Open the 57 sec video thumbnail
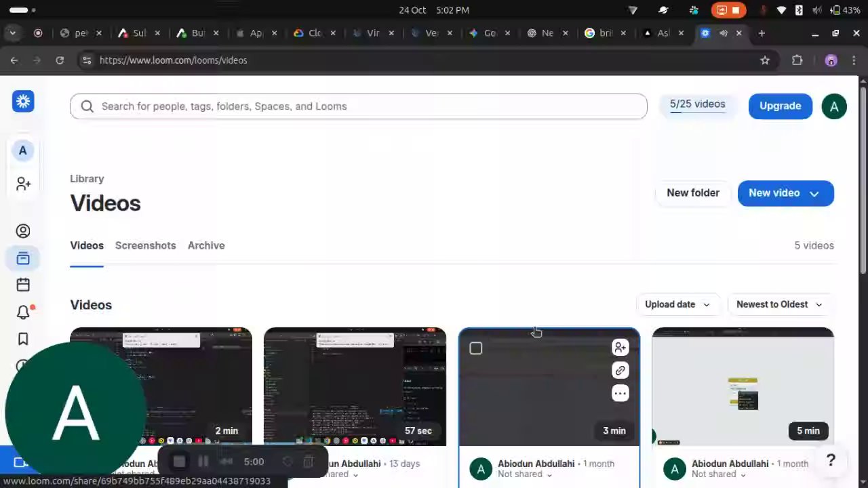Screen dimensions: 868x488 [355, 386]
